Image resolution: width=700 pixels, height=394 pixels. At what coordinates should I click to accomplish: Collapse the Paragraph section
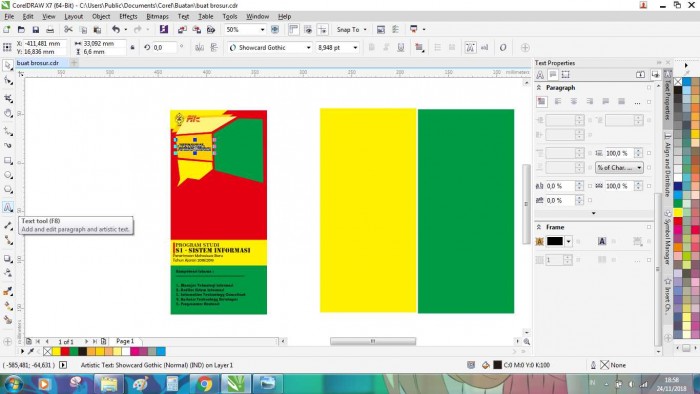click(x=539, y=88)
